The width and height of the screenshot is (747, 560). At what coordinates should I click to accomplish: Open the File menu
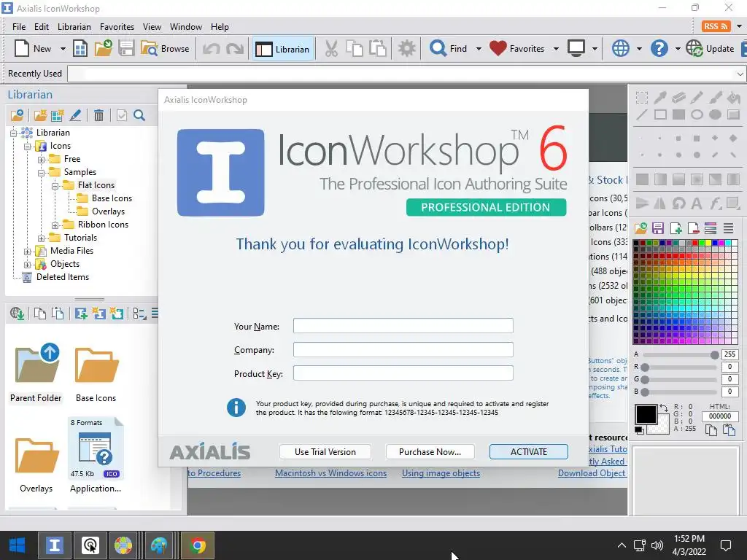pos(19,27)
